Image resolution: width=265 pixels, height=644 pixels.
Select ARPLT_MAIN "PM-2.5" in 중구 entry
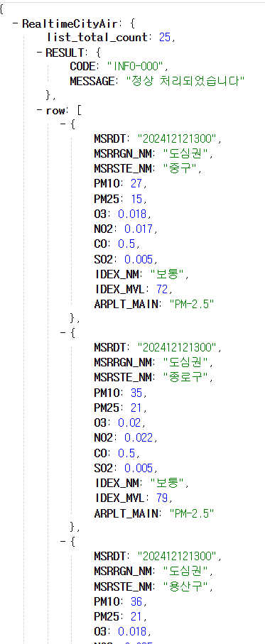pyautogui.click(x=193, y=304)
